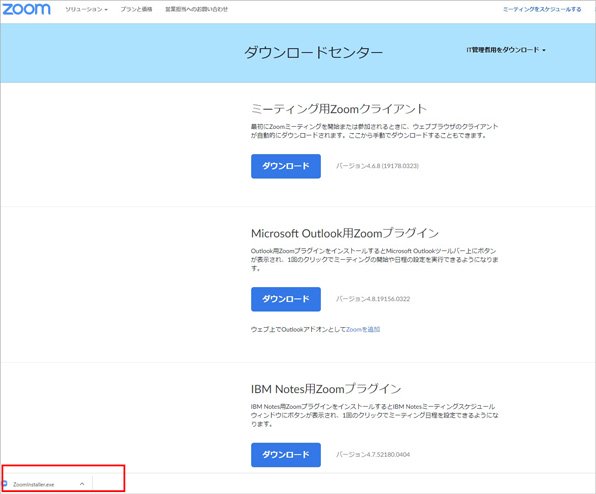Click the ミーティング用Zoomクライアント heading
Viewport: 596px width, 494px height.
tap(339, 109)
